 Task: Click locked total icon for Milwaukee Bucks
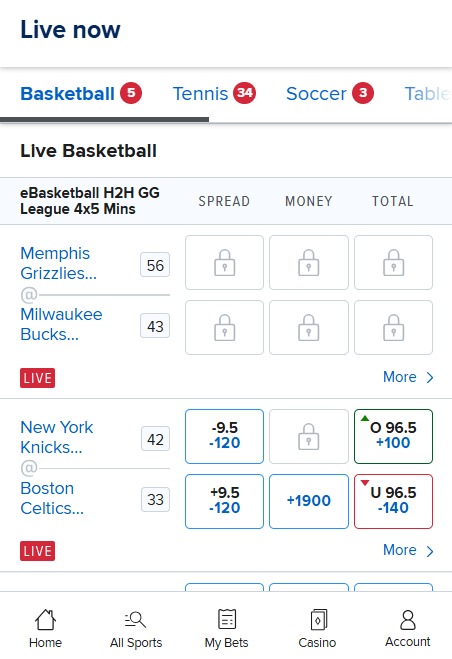pos(394,327)
